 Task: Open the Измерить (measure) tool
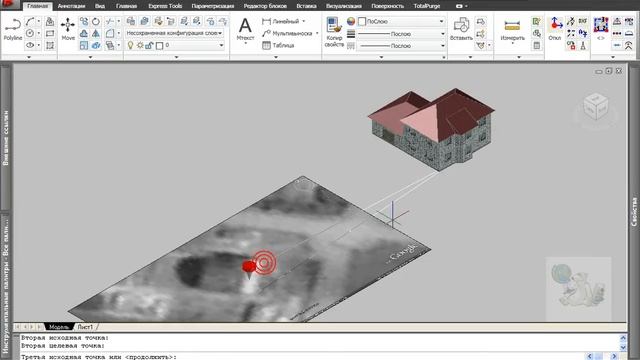click(512, 30)
